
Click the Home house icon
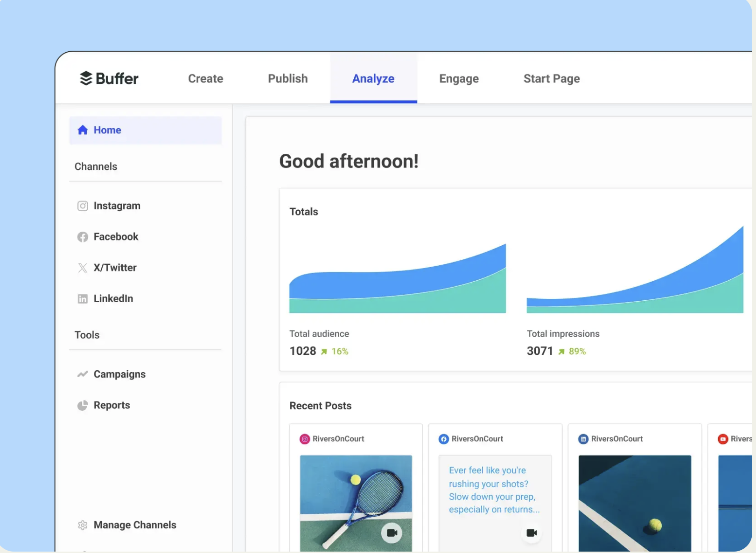(x=83, y=130)
